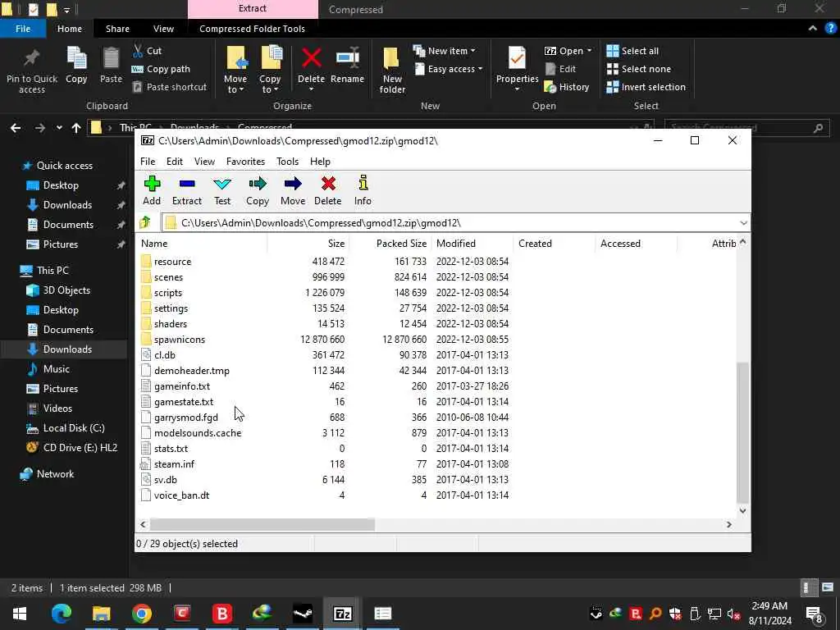
Task: Open Steam from the taskbar
Action: 303,614
